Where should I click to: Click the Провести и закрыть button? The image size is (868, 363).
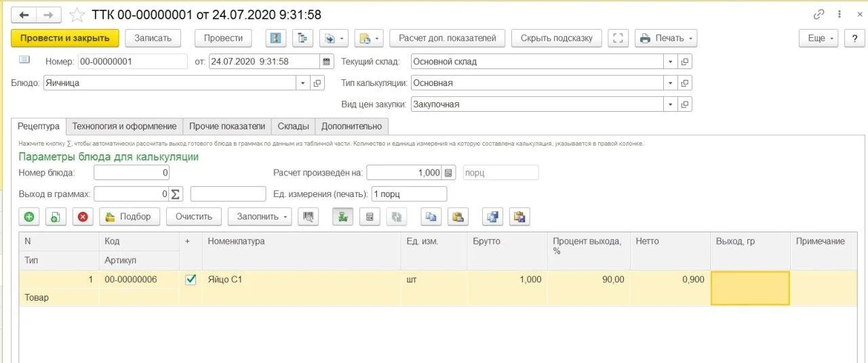pos(65,38)
